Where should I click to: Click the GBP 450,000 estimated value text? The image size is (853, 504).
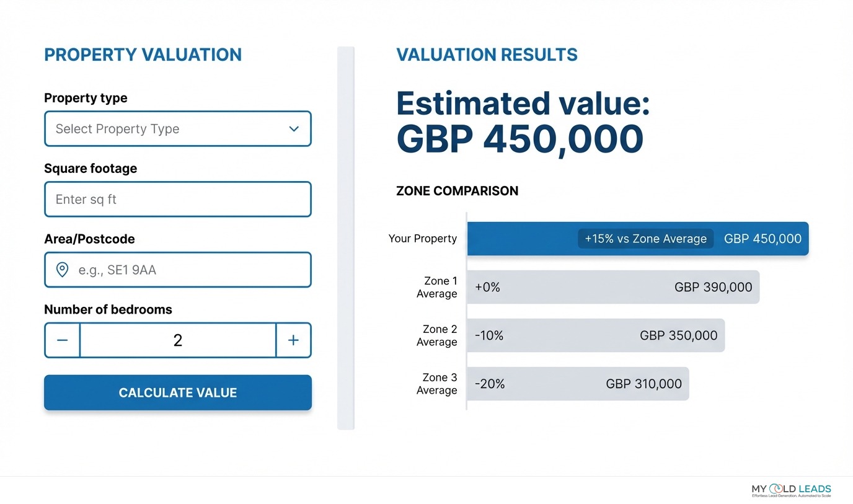pyautogui.click(x=519, y=139)
